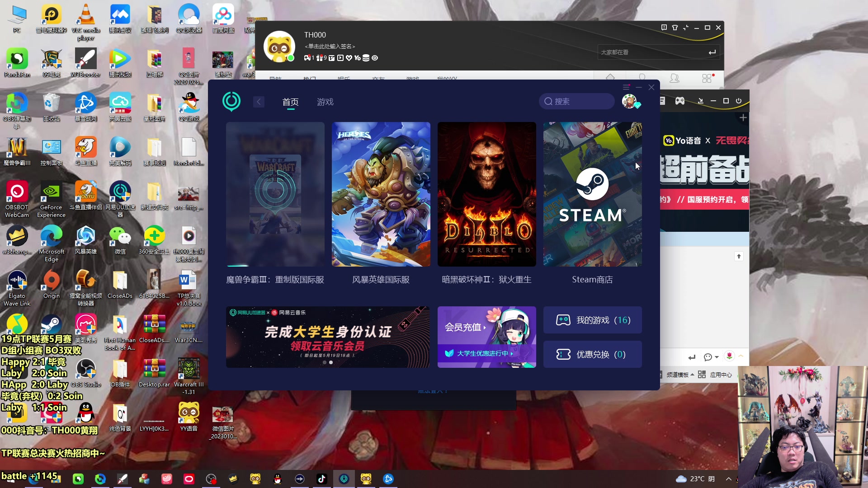Select the 暗黑破坏神II 狱火重生 game card
The image size is (868, 488).
point(486,194)
